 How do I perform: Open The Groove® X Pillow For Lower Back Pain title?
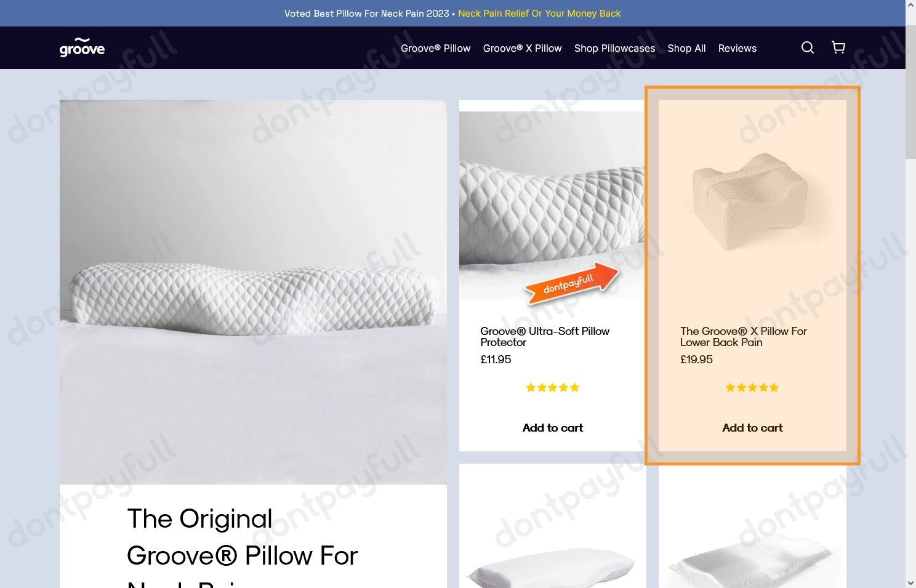[744, 337]
